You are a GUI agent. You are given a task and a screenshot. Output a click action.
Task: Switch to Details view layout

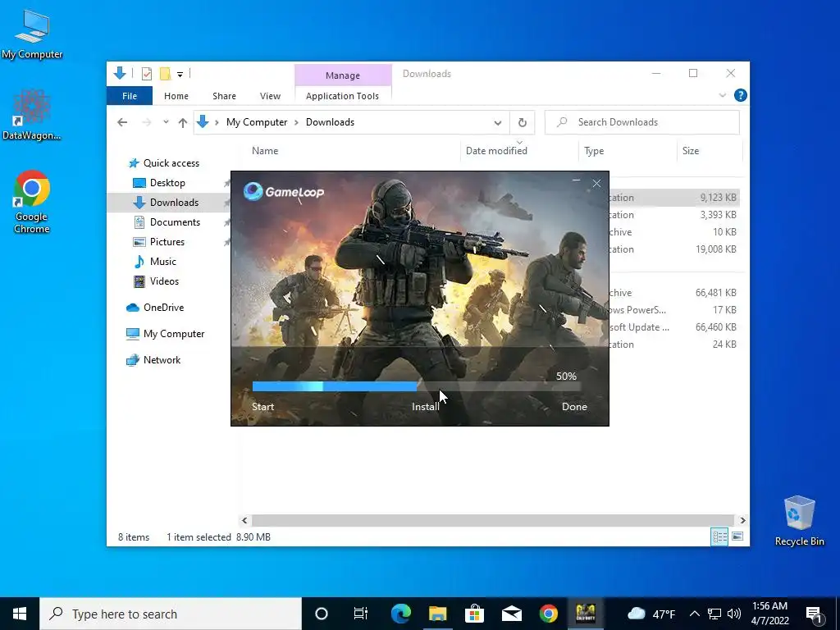coord(719,536)
